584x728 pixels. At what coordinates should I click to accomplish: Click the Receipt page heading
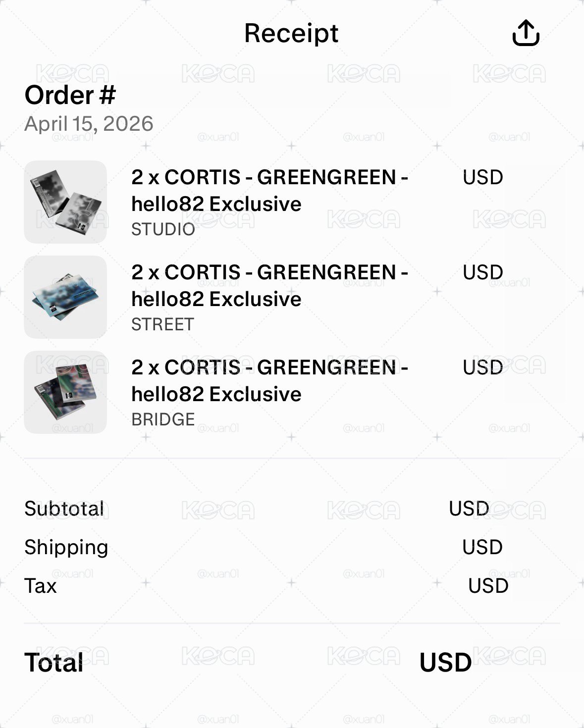point(291,34)
